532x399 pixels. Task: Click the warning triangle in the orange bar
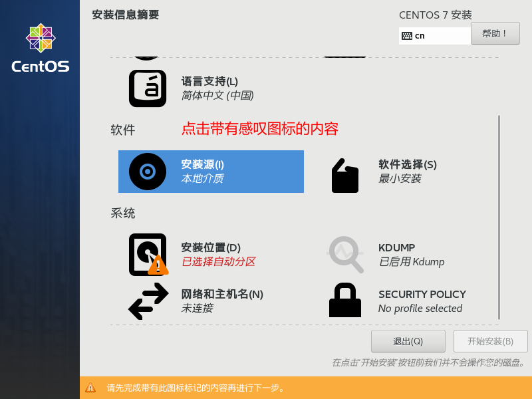[90, 388]
